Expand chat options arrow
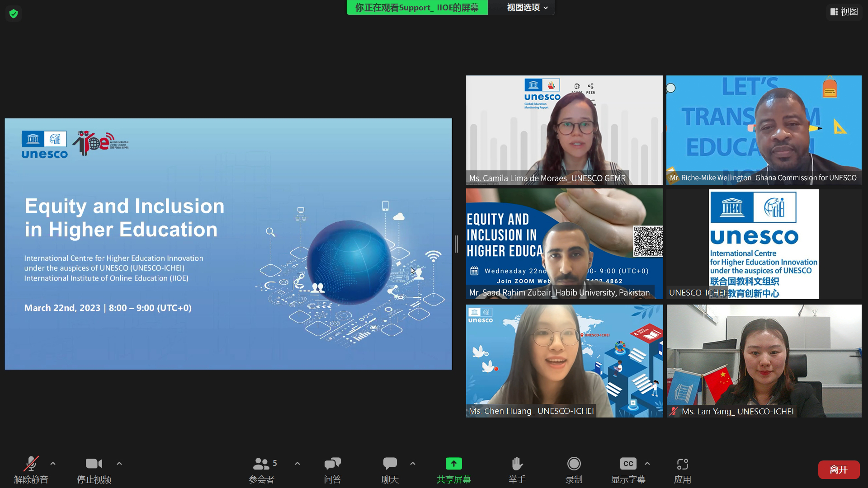 pyautogui.click(x=413, y=464)
